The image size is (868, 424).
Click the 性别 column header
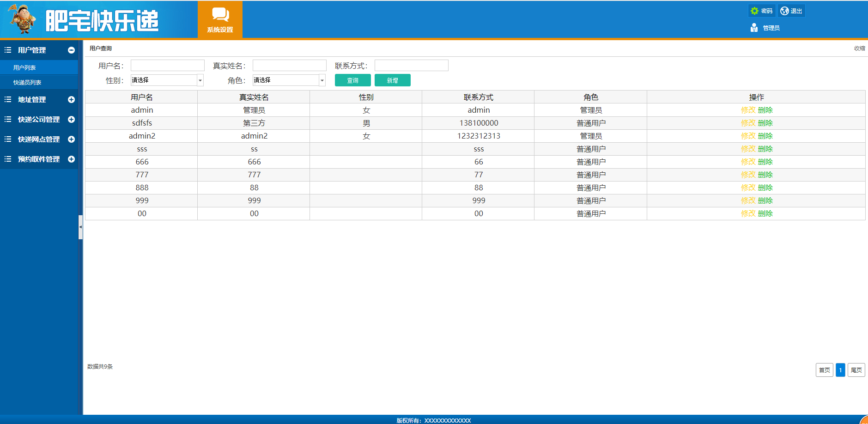[366, 97]
